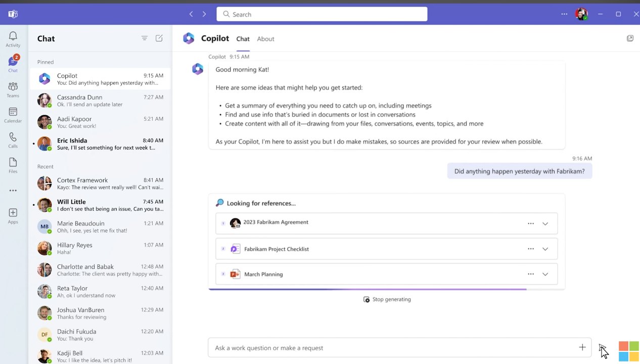Click your profile avatar picture
Screen dimensions: 640x364
pos(581,14)
